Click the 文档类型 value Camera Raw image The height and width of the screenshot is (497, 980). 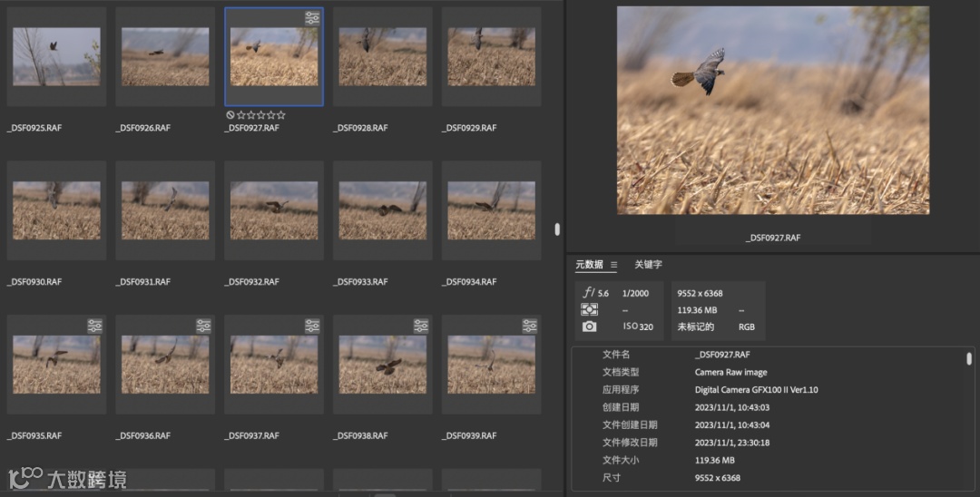[x=731, y=372]
